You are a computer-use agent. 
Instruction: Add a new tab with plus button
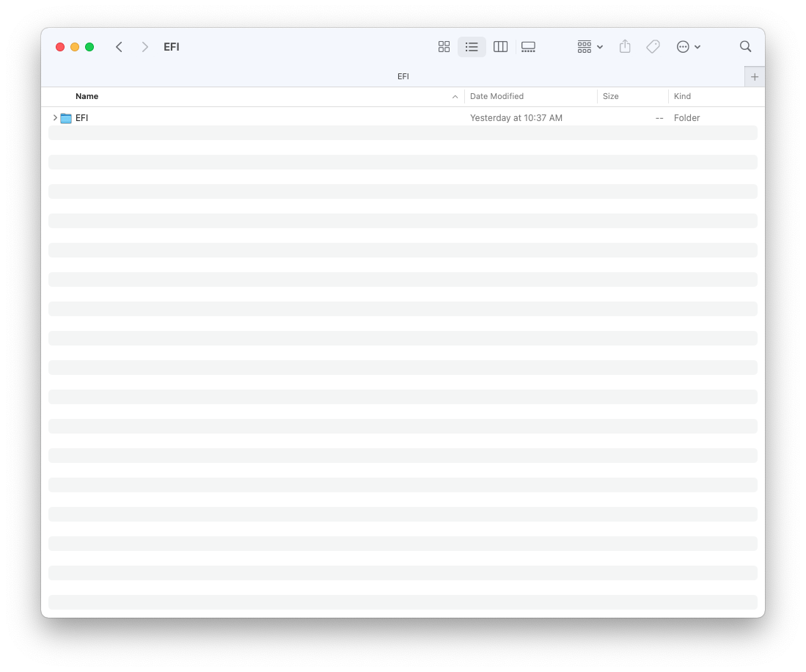point(755,76)
